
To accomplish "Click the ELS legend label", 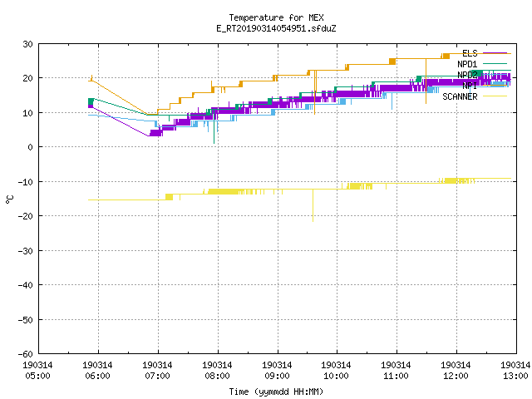I will (x=470, y=53).
